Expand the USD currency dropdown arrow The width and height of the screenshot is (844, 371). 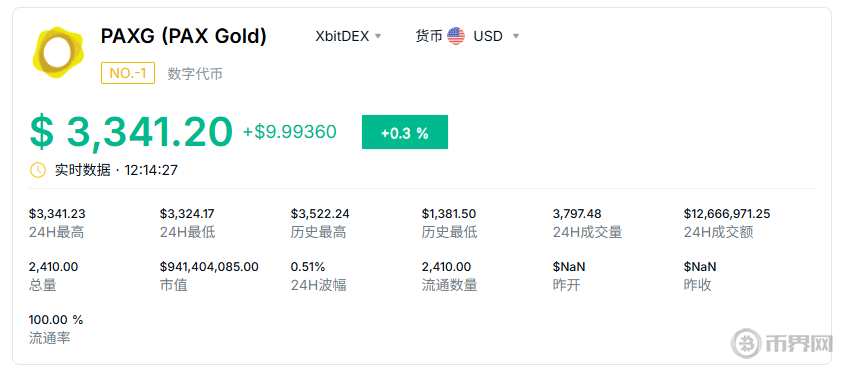coord(516,37)
